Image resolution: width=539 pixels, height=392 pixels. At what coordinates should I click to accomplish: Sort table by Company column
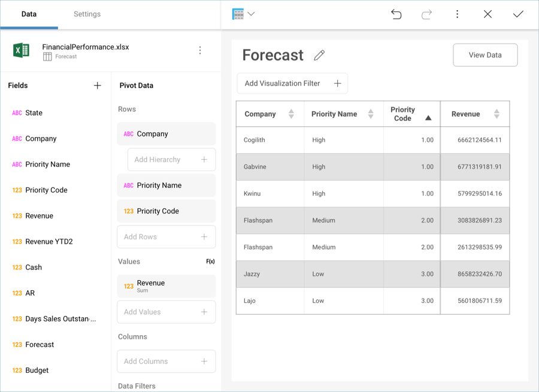(291, 114)
